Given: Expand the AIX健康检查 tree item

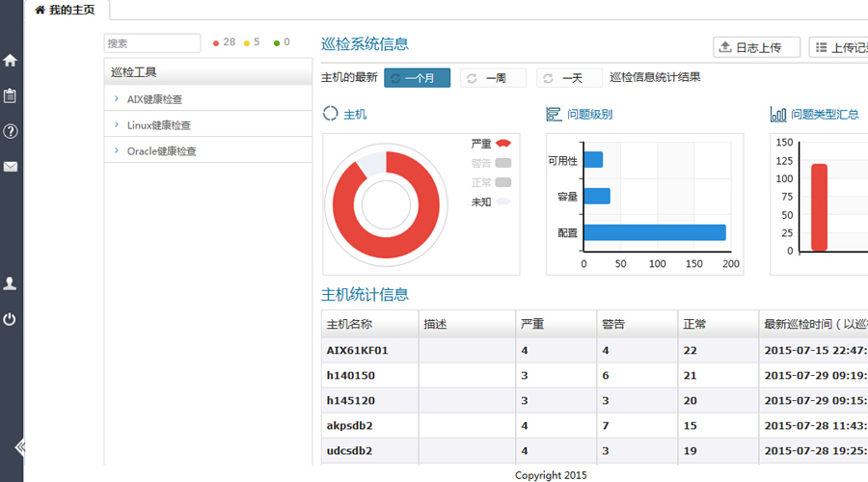Looking at the screenshot, I should pyautogui.click(x=154, y=99).
